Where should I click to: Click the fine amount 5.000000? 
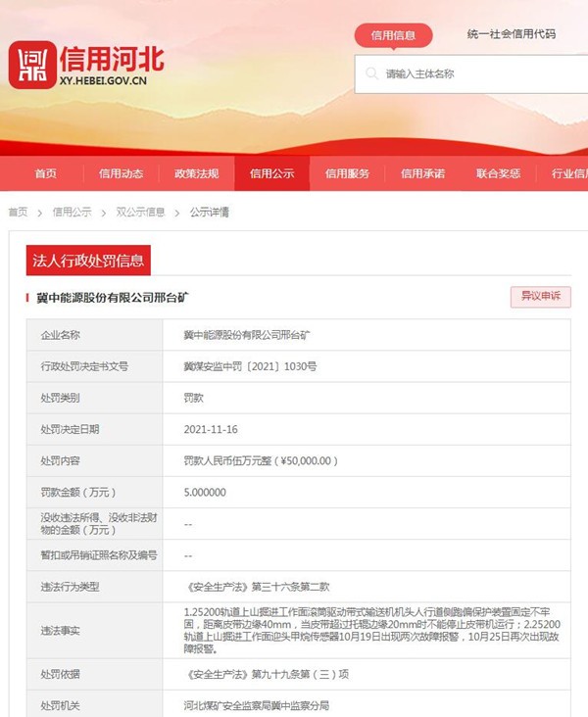[205, 493]
